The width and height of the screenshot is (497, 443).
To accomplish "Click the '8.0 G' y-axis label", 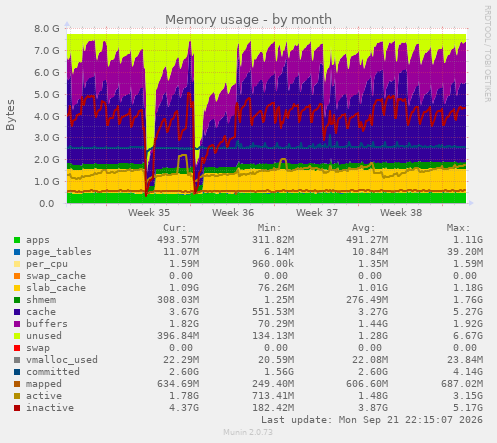I will pyautogui.click(x=47, y=29).
